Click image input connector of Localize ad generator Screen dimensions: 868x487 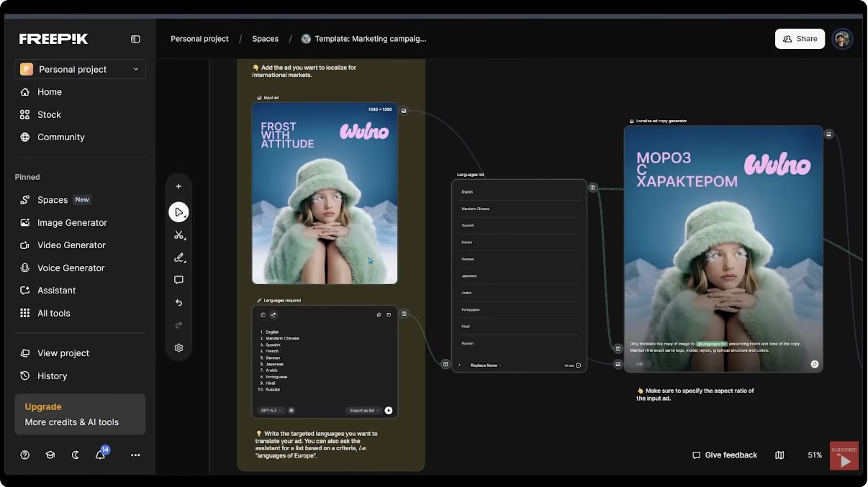[x=618, y=364]
